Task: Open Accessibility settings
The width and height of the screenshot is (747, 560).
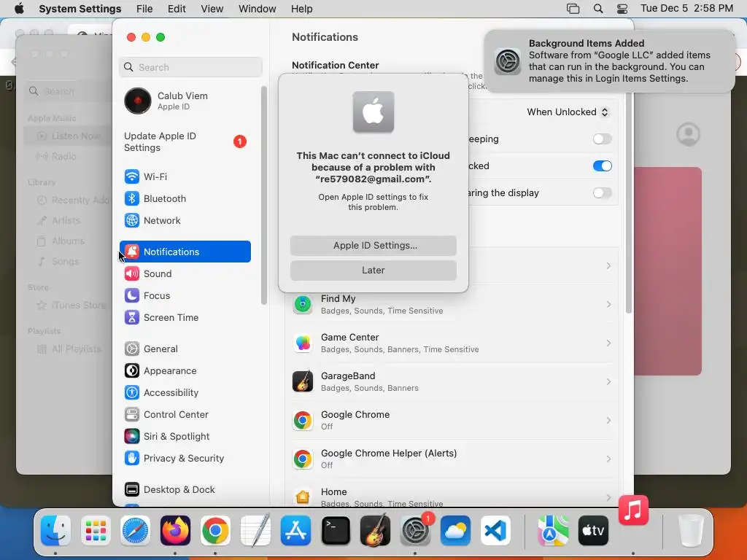Action: coord(185,393)
